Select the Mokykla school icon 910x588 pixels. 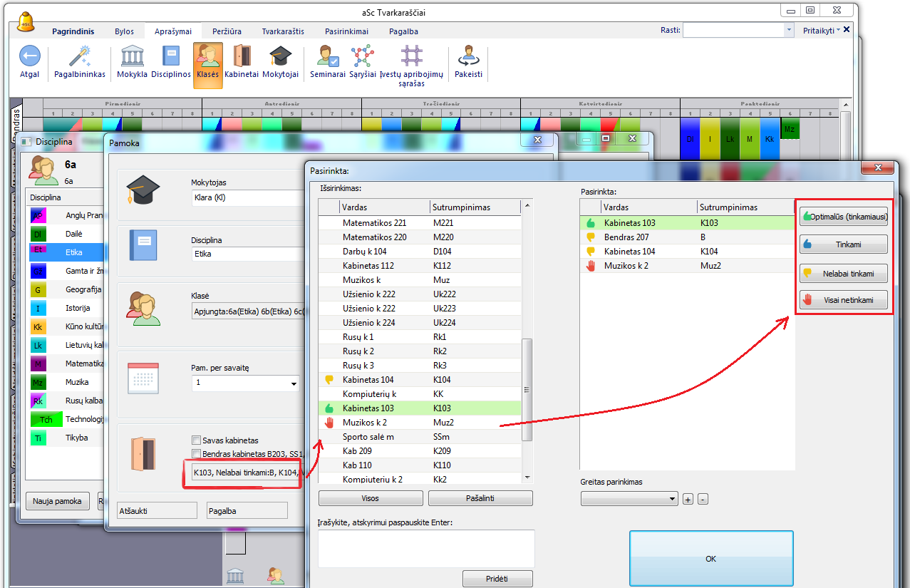[x=132, y=57]
